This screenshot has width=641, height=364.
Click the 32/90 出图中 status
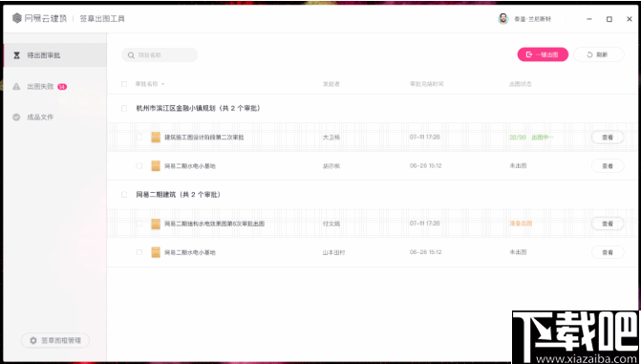(x=531, y=137)
